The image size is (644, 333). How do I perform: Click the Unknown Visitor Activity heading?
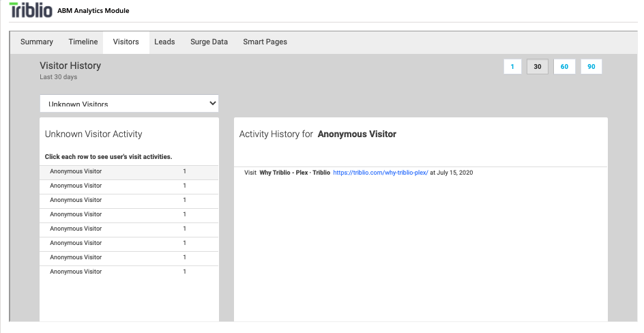click(93, 134)
